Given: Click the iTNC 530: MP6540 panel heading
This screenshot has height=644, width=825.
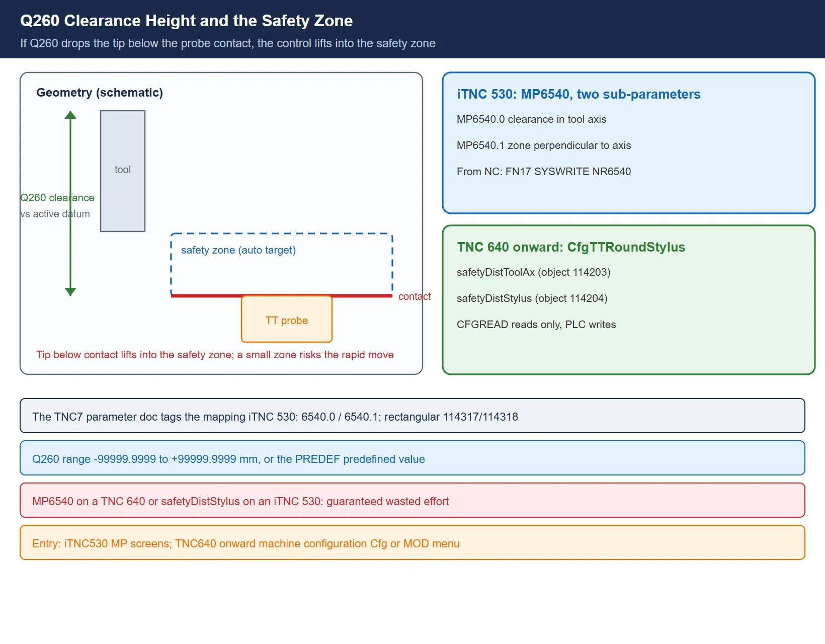Looking at the screenshot, I should 579,94.
